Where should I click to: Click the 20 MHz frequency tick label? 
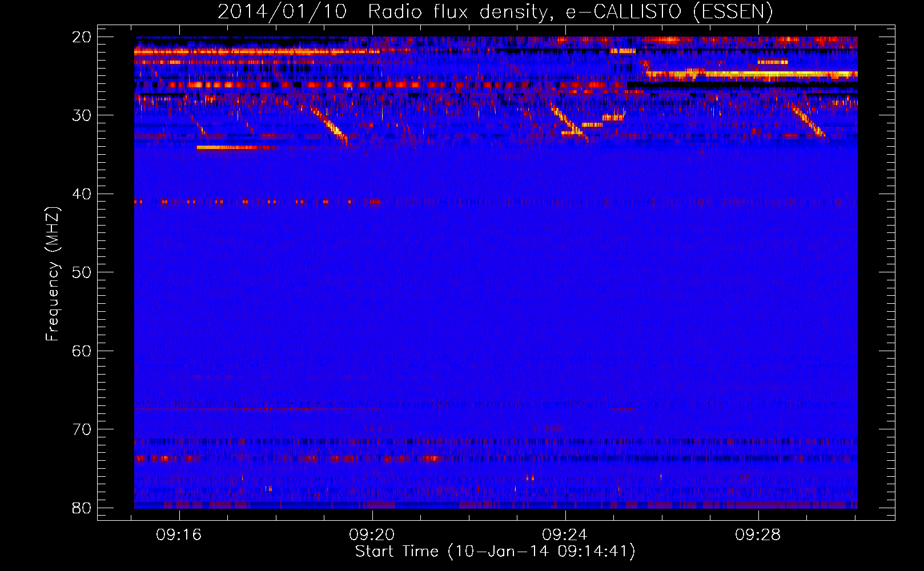click(x=82, y=37)
